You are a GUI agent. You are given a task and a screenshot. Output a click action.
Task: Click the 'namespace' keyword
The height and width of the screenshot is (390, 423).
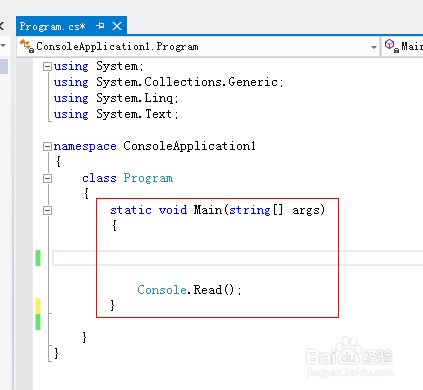pyautogui.click(x=85, y=146)
